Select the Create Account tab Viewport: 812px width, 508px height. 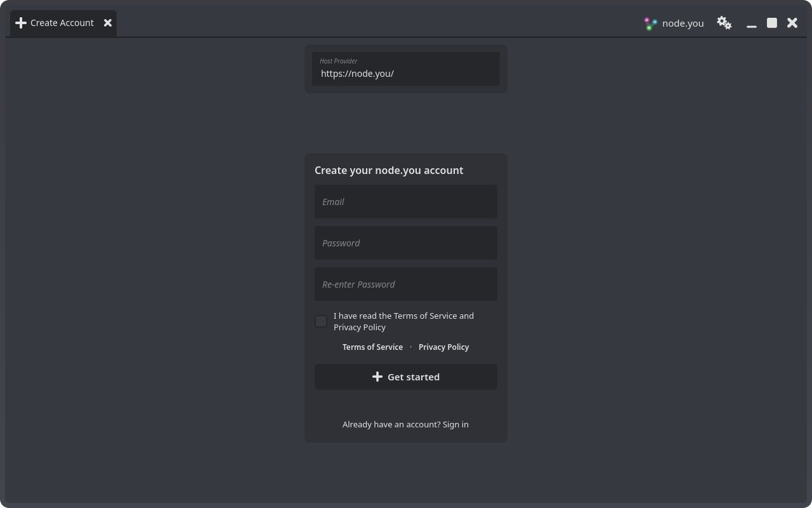coord(63,23)
